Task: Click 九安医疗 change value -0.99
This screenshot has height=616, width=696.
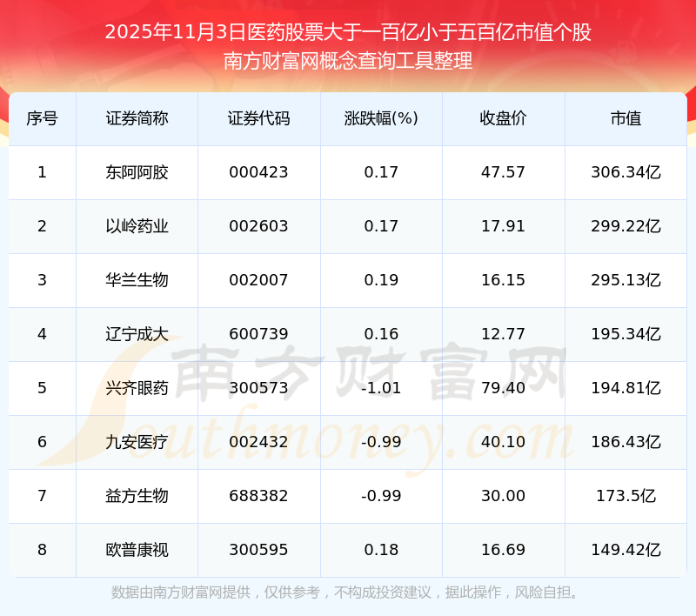Action: point(381,442)
